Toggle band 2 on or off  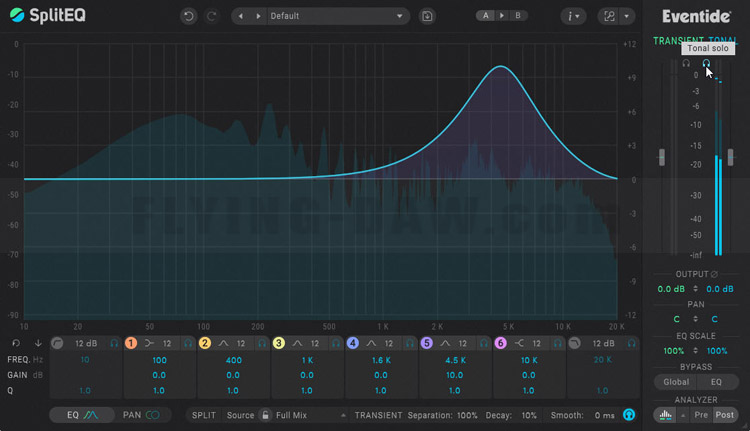[205, 343]
